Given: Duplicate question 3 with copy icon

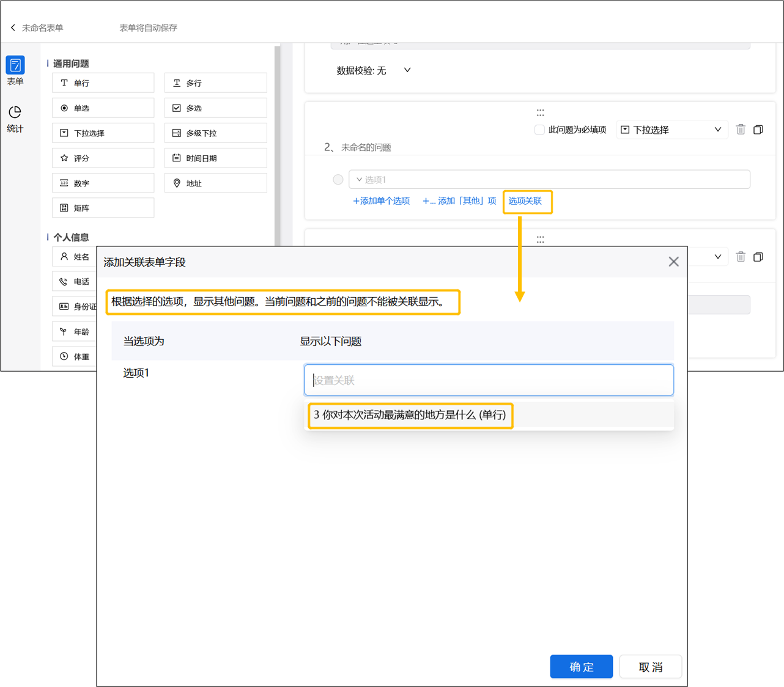Looking at the screenshot, I should click(x=758, y=257).
